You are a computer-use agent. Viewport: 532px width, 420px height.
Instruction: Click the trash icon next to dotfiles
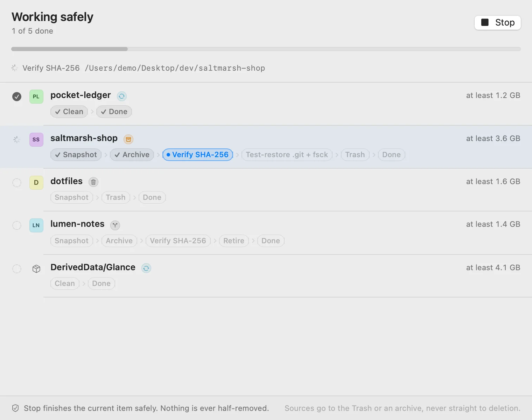(93, 182)
